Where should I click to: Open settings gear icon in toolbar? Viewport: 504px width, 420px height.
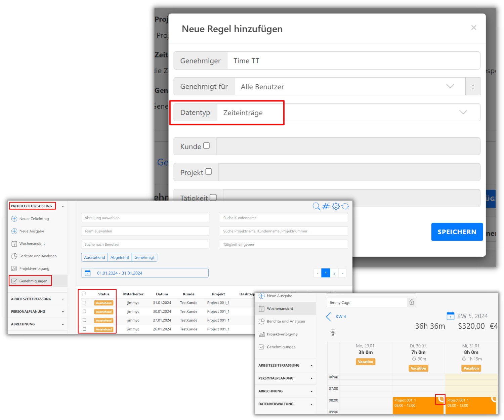point(336,206)
